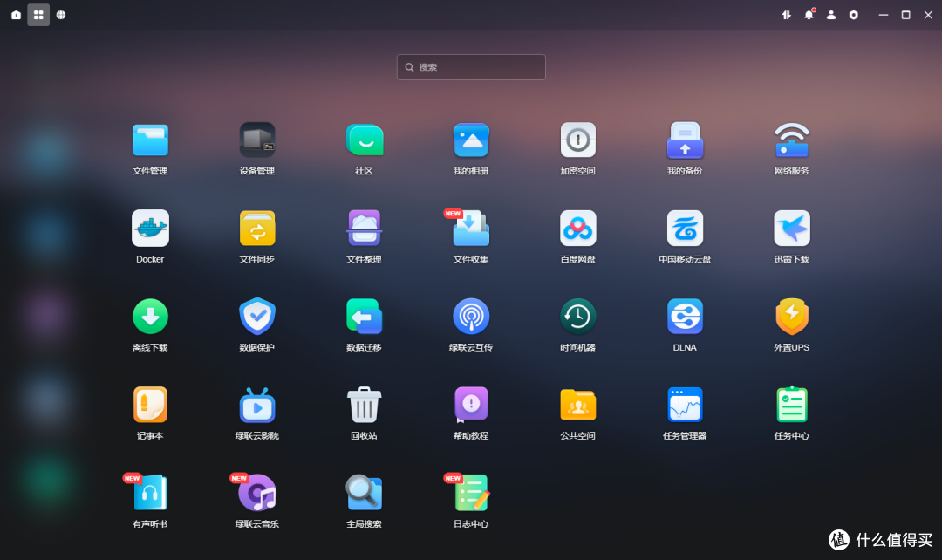Launch 我的备份 backup app
The width and height of the screenshot is (942, 560).
(685, 140)
